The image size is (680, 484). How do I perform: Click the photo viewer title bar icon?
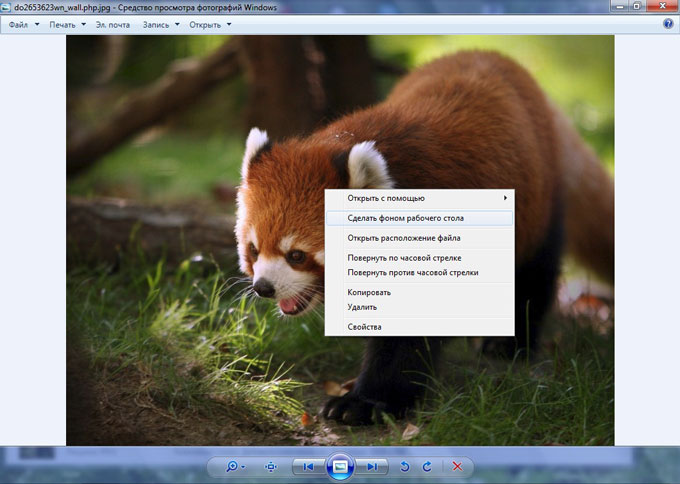pos(5,7)
